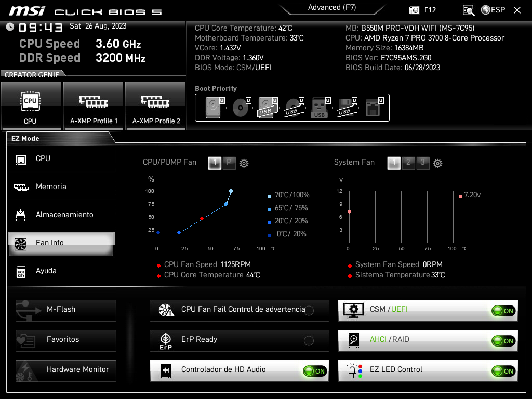Click the 65°C/75% fan curve point
This screenshot has width=532, height=399.
tap(225, 204)
